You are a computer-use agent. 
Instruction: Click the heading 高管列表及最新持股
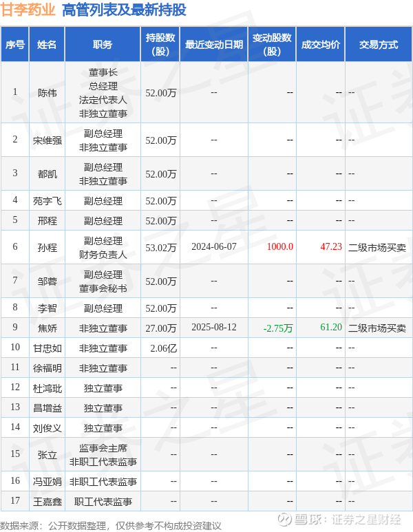click(x=124, y=10)
